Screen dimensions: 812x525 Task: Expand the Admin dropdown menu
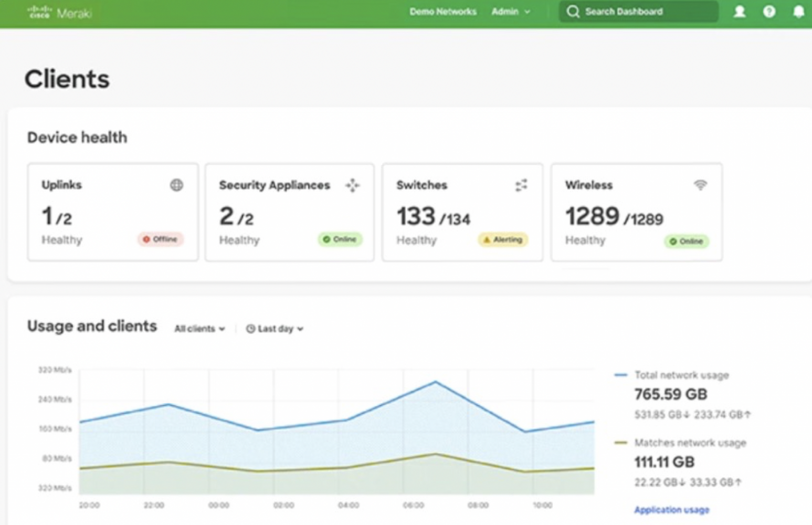pyautogui.click(x=511, y=12)
